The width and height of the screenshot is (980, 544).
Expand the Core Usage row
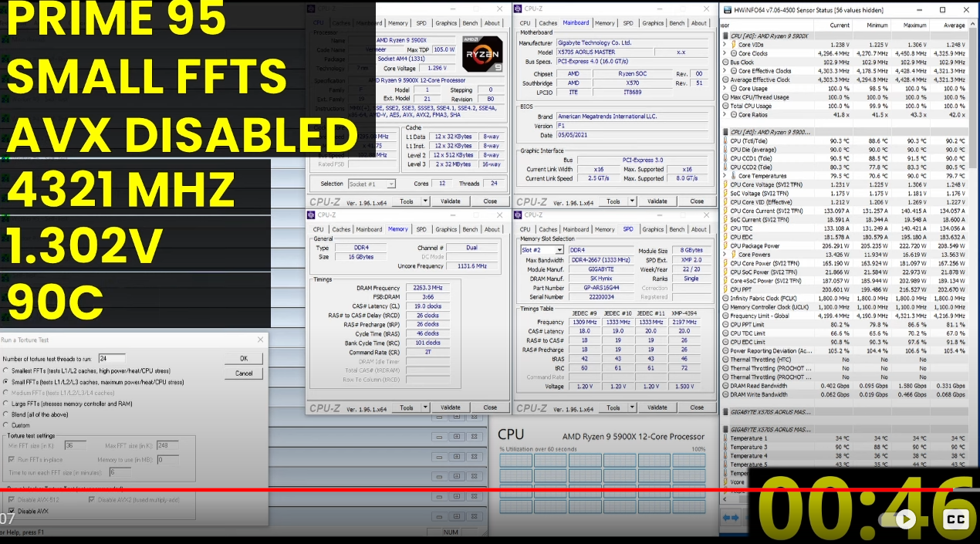pyautogui.click(x=725, y=89)
